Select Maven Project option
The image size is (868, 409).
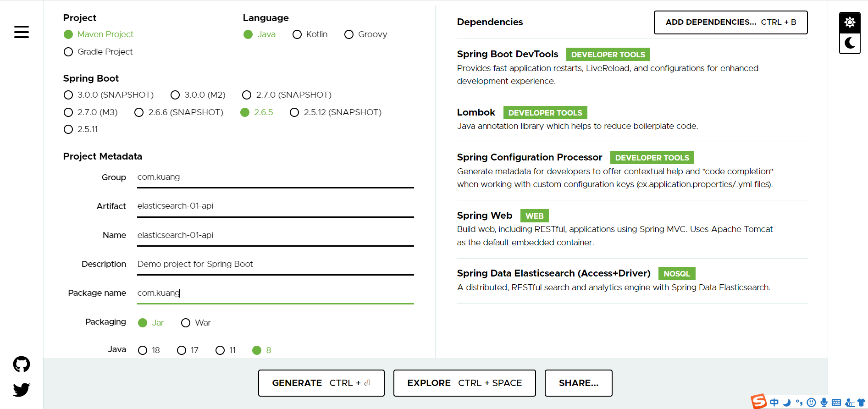coord(99,34)
